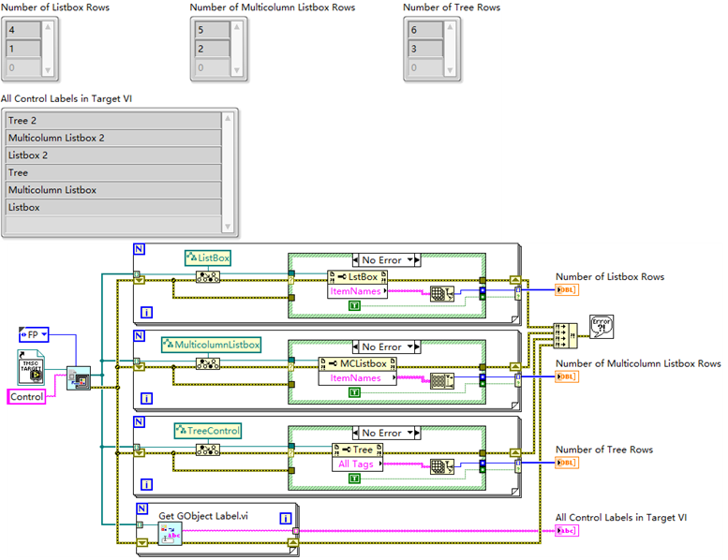Select the Number of Listbox Rows DBL terminal
The height and width of the screenshot is (560, 728).
coord(566,290)
